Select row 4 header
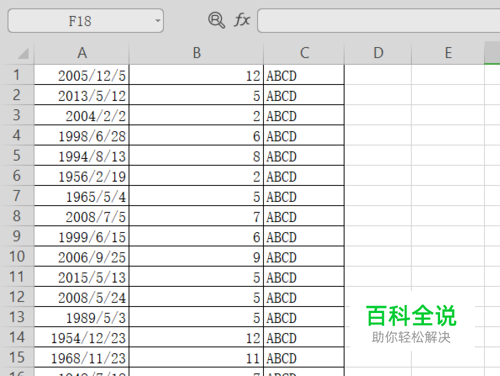This screenshot has width=500, height=376. (17, 135)
